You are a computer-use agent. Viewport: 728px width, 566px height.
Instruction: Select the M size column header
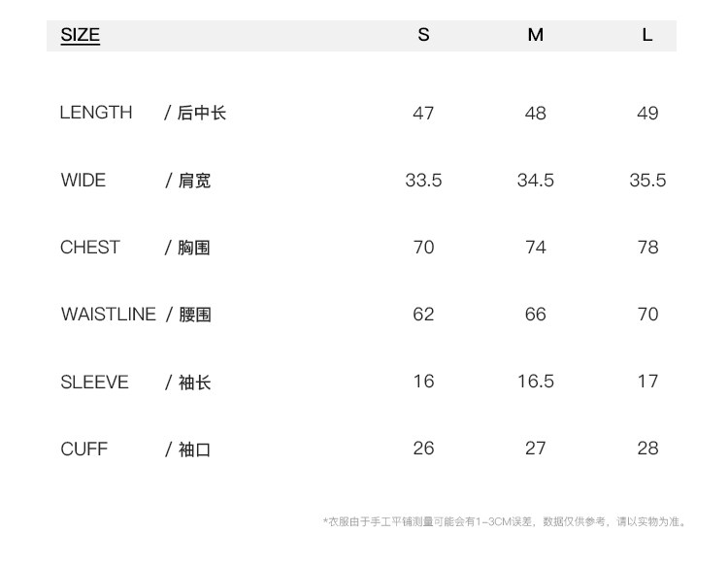(535, 35)
